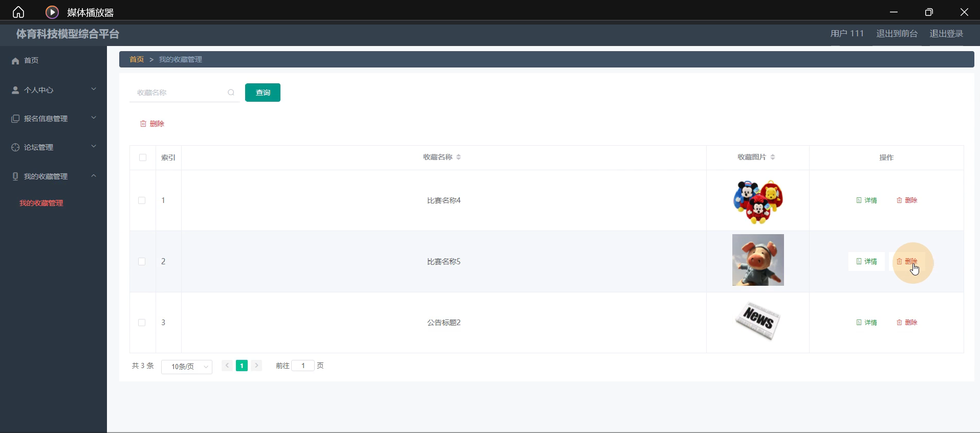This screenshot has width=980, height=433.
Task: Click the 比赛名称4 cell text
Action: click(x=444, y=200)
